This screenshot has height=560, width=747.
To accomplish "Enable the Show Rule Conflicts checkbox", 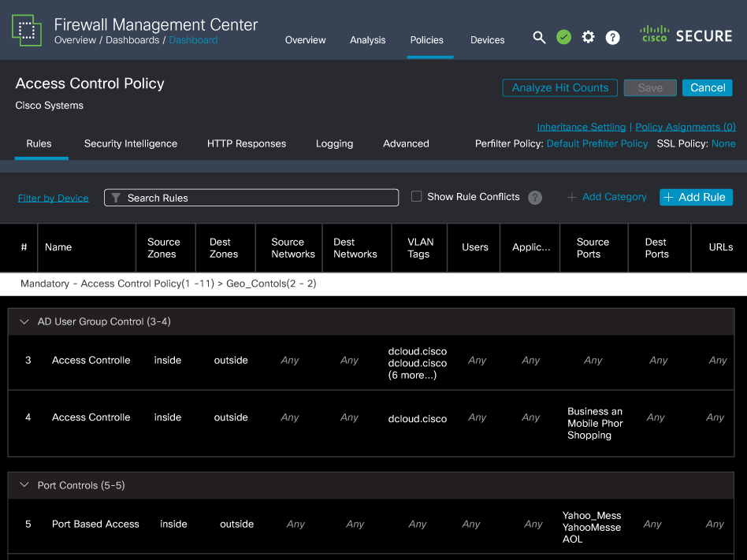I will coord(416,197).
